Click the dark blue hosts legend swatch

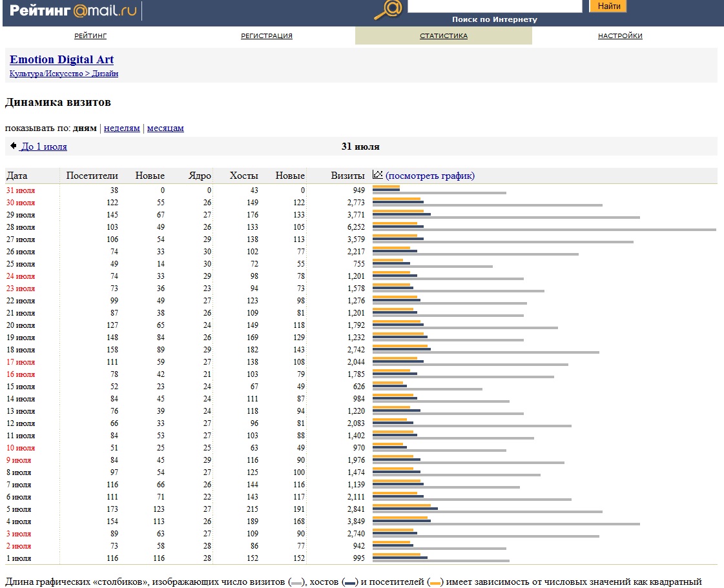coord(351,582)
